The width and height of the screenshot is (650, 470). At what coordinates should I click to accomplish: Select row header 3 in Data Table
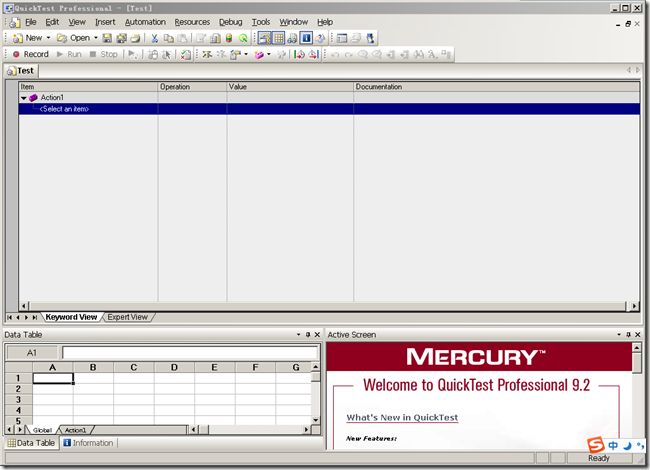tap(18, 400)
